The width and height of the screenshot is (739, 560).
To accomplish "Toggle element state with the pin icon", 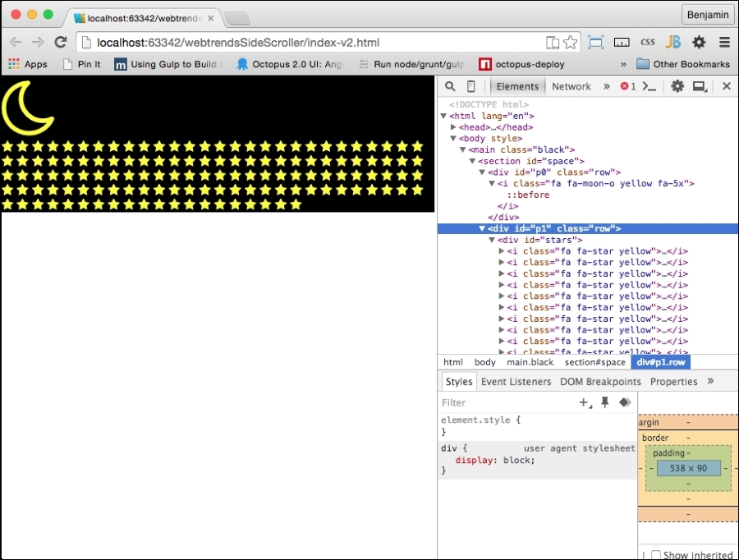I will pyautogui.click(x=605, y=402).
